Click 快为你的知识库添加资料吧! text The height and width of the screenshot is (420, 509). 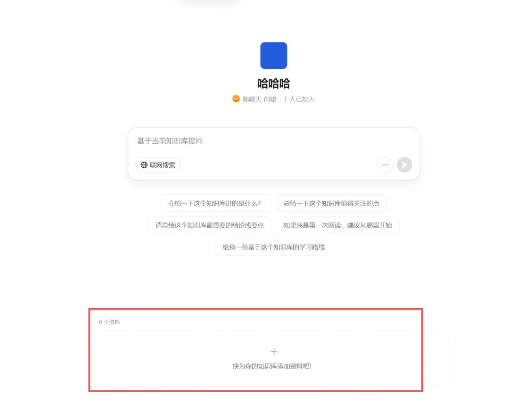(x=272, y=366)
